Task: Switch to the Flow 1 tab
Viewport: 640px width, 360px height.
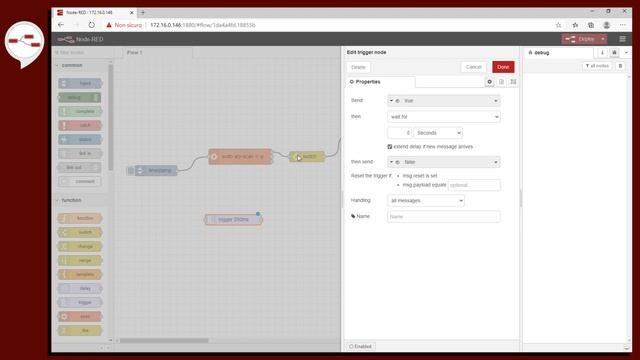Action: pyautogui.click(x=157, y=53)
